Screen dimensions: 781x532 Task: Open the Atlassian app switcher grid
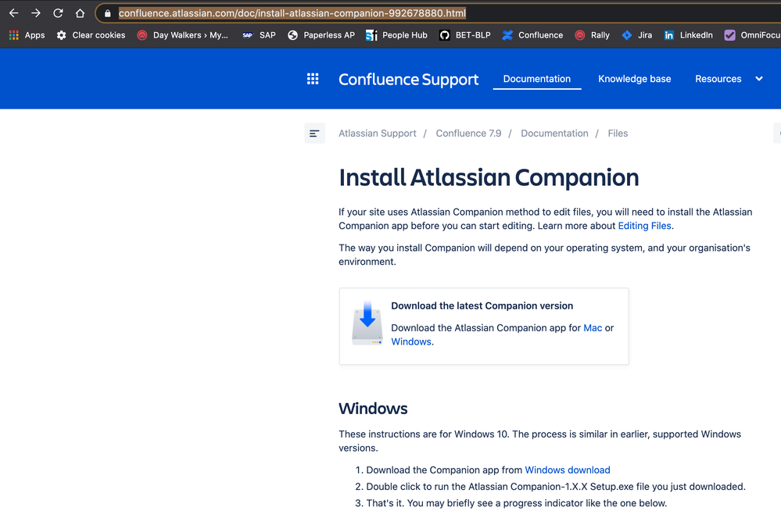313,79
